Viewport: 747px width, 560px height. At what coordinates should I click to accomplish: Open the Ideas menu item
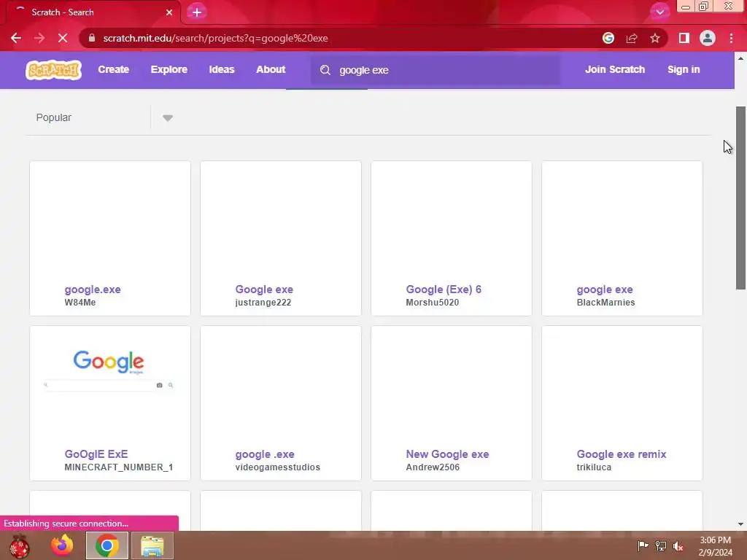(x=222, y=69)
